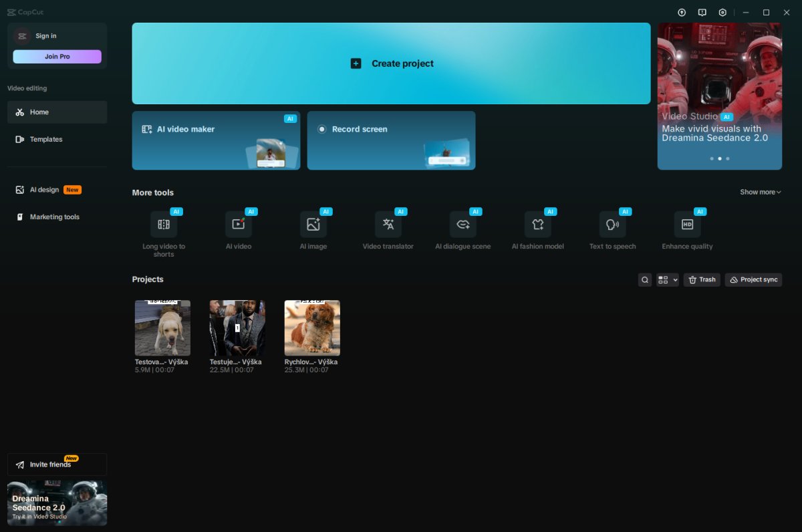Click the Join Pro button

(x=57, y=57)
